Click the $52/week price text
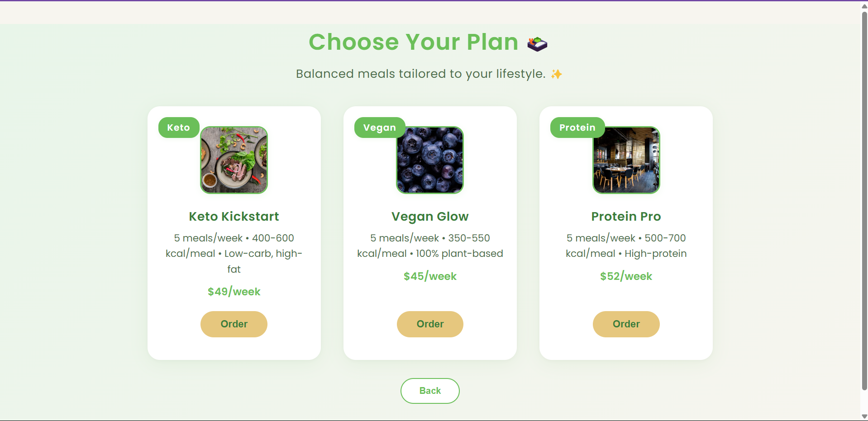 tap(626, 276)
